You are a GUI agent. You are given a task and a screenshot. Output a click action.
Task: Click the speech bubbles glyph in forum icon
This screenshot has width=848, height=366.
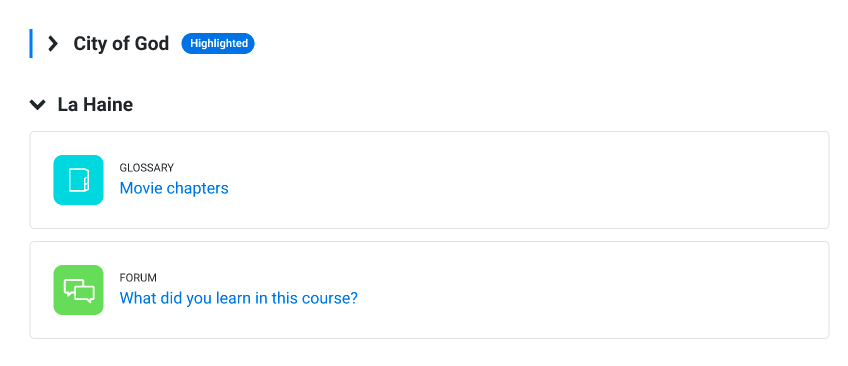79,290
